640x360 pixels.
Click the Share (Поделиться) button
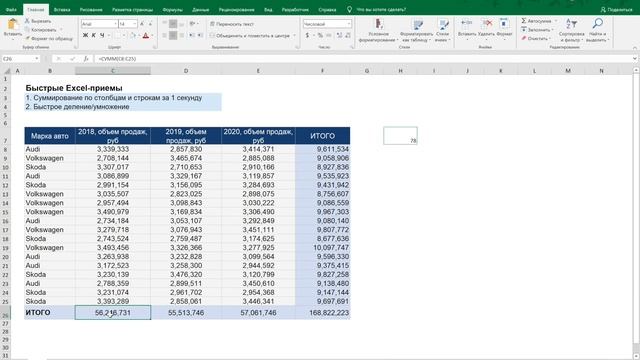(x=616, y=9)
